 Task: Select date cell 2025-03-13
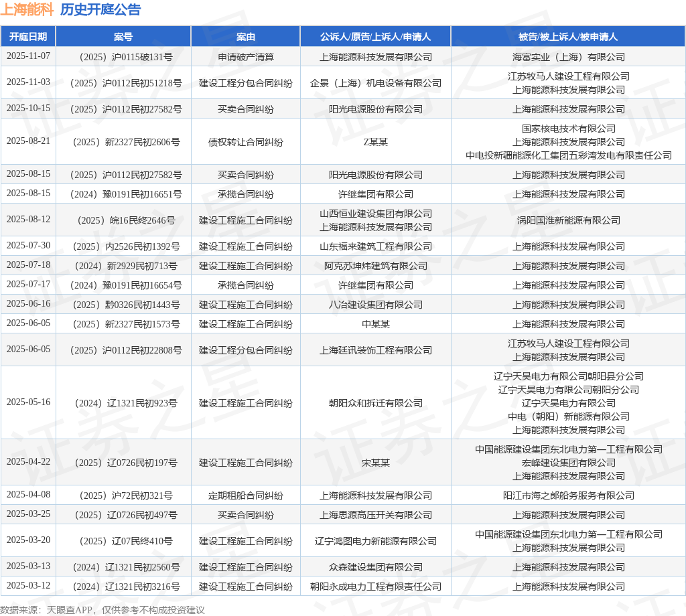pos(28,566)
